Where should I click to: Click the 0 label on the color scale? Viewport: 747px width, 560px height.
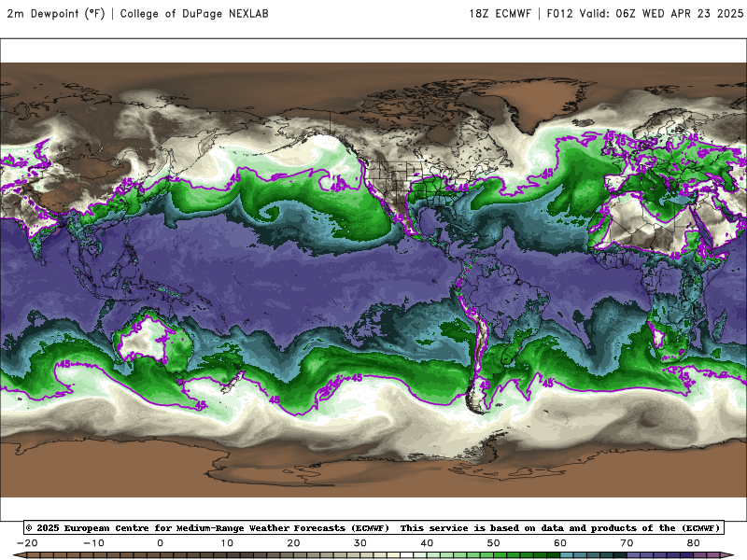coord(160,543)
